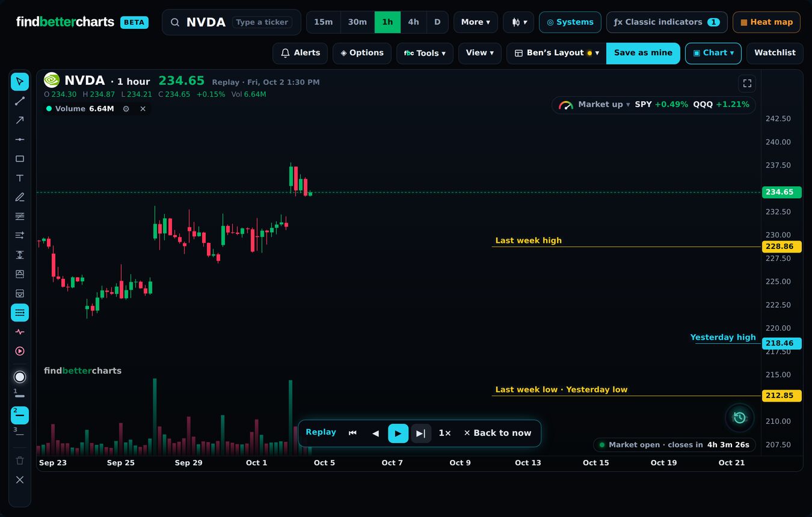Play the chart replay
Image resolution: width=812 pixels, height=517 pixels.
(x=398, y=433)
